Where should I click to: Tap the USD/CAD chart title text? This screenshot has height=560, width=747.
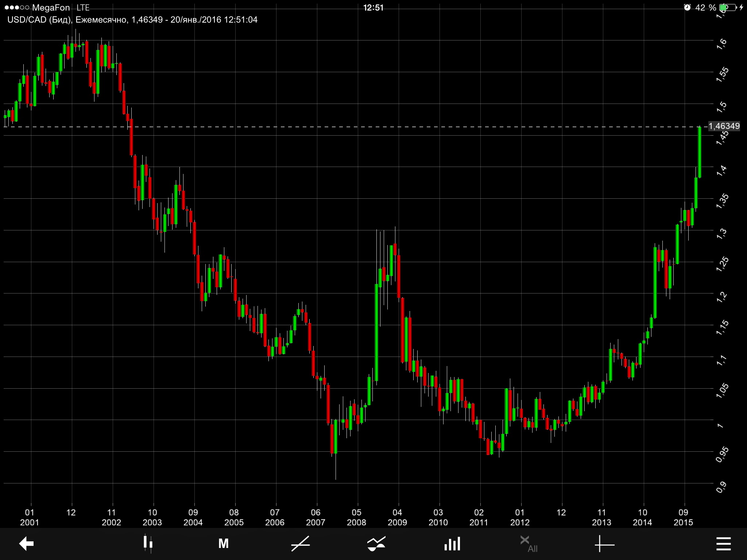(132, 20)
